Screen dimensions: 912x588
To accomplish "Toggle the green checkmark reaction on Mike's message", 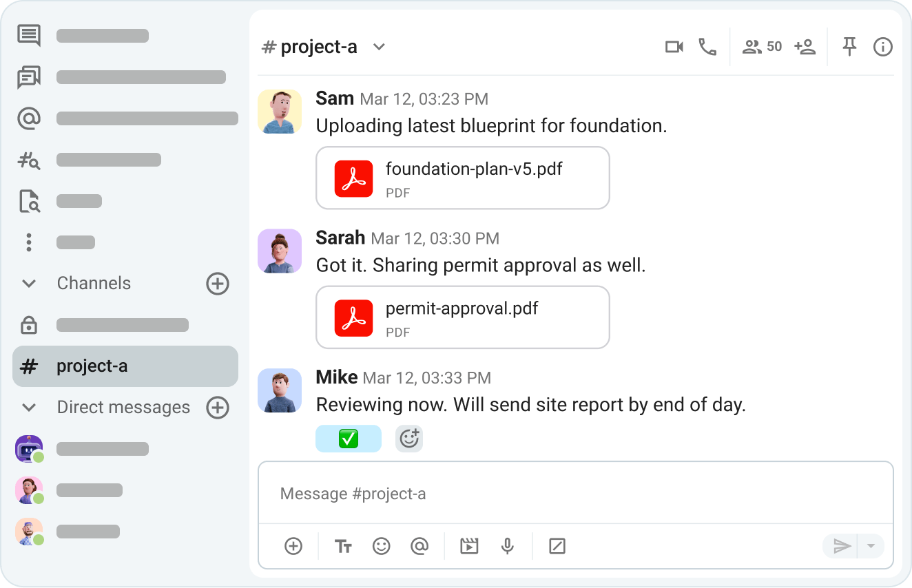I will tap(349, 438).
